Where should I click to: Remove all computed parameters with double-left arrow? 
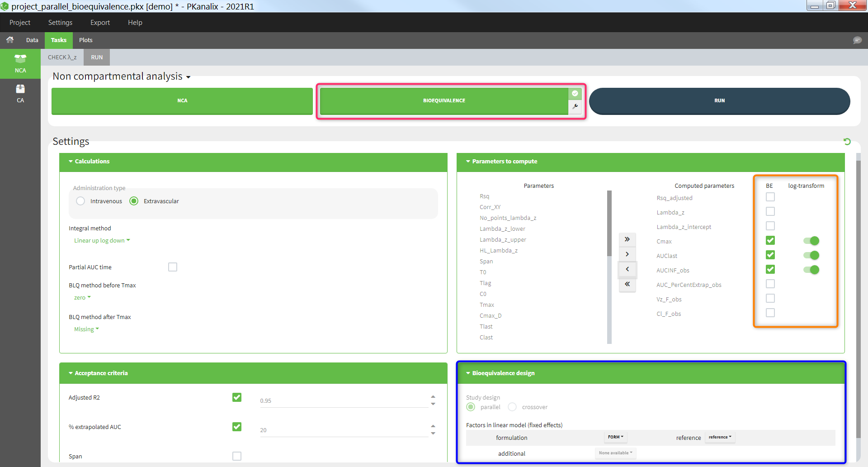click(627, 284)
